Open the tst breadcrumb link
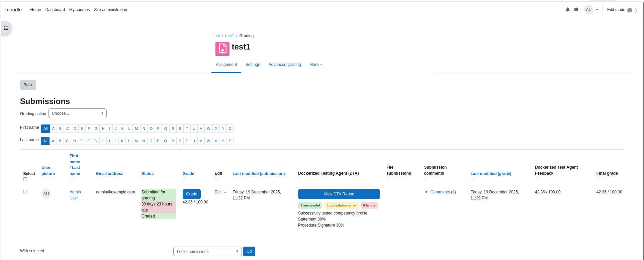 218,36
